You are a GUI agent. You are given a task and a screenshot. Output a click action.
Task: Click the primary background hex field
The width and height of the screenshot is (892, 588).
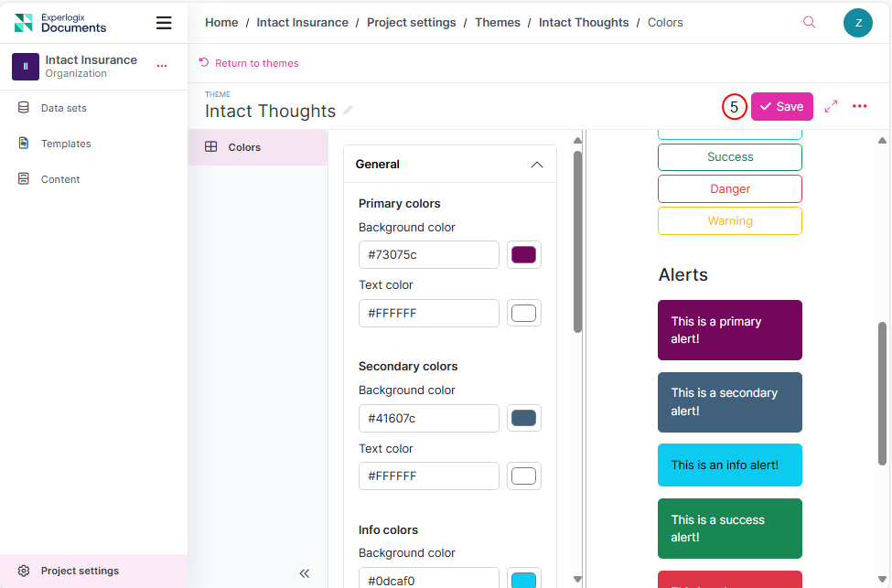pos(428,255)
